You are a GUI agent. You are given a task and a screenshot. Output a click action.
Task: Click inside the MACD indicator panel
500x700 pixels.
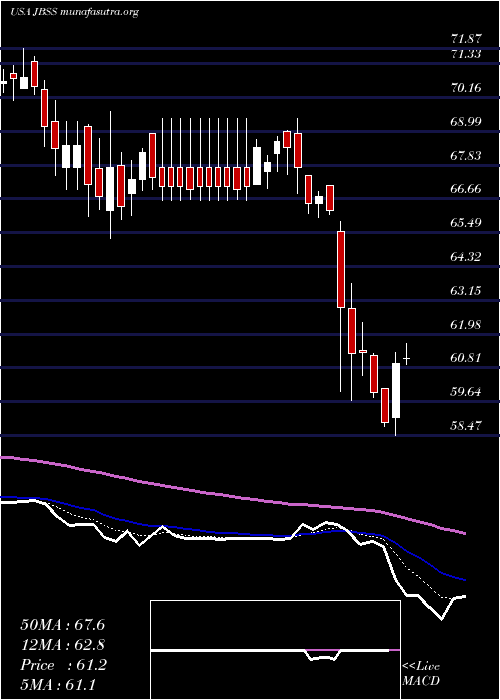(275, 650)
